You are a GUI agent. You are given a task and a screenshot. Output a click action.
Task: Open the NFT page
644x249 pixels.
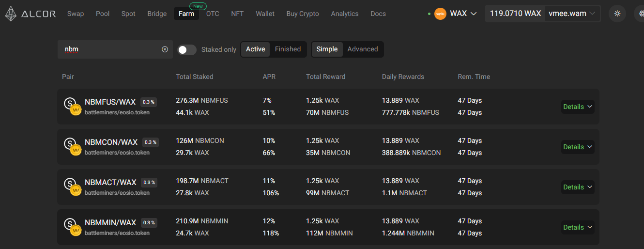point(237,14)
